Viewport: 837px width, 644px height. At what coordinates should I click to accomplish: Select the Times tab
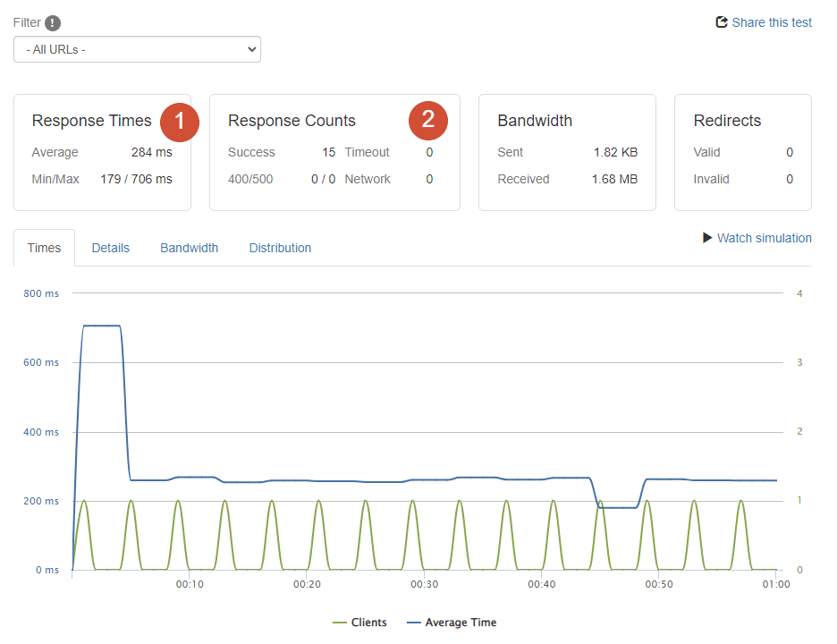tap(44, 248)
